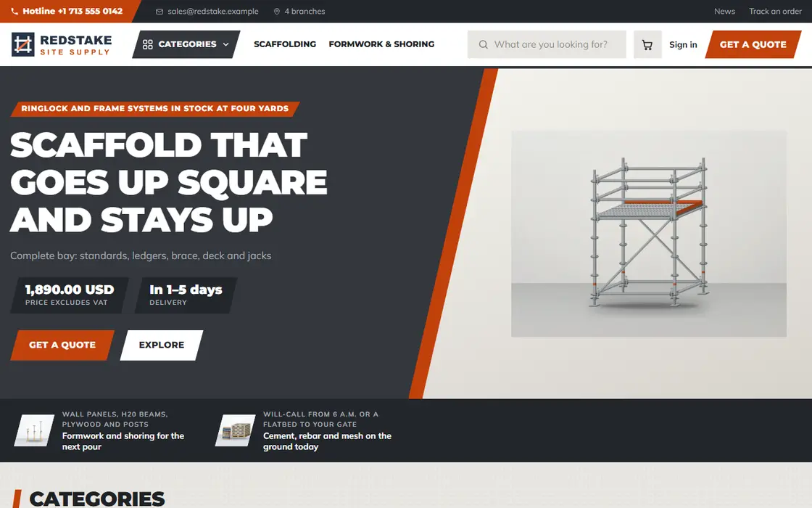Click the envelope icon next to sales email
The height and width of the screenshot is (508, 812).
tap(159, 12)
